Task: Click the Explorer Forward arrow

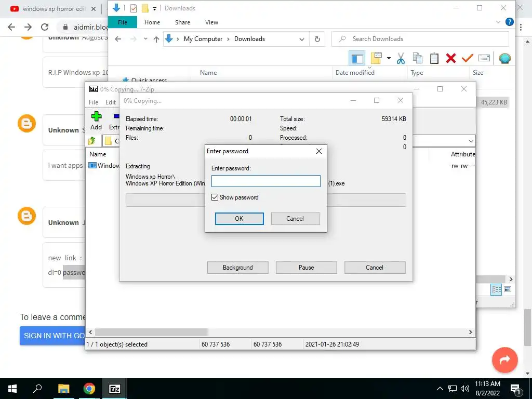Action: point(134,39)
